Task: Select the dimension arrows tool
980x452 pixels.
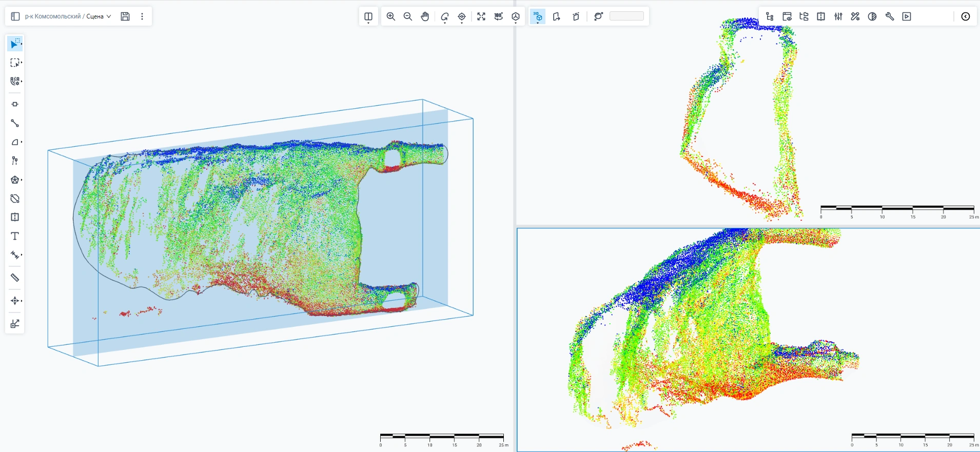Action: [15, 255]
